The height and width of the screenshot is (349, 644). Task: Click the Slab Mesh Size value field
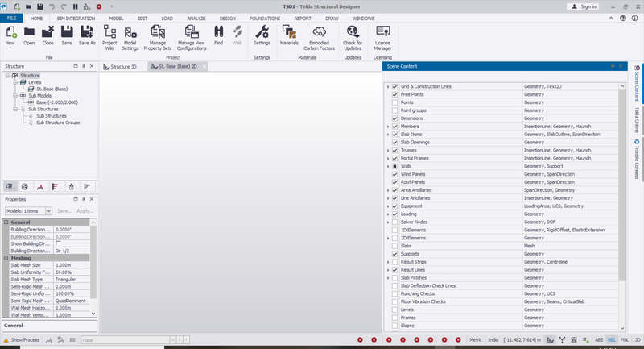tap(72, 265)
